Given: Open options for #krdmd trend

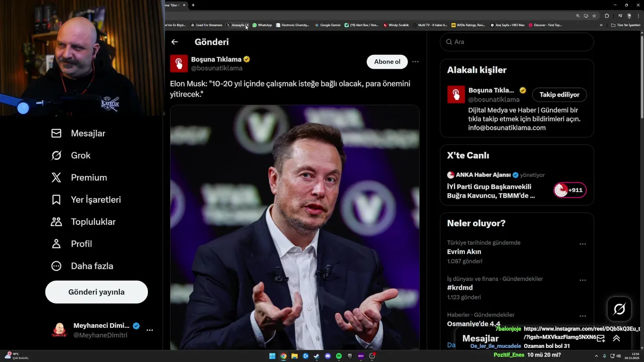Looking at the screenshot, I should pos(583,280).
